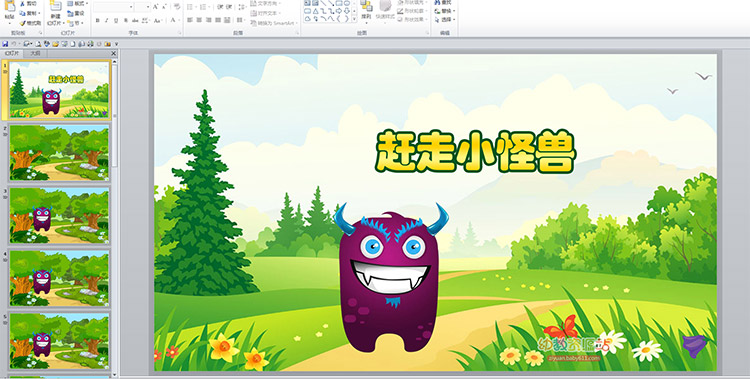Click the Reset (重设) slide button
This screenshot has width=750, height=379.
coord(76,13)
